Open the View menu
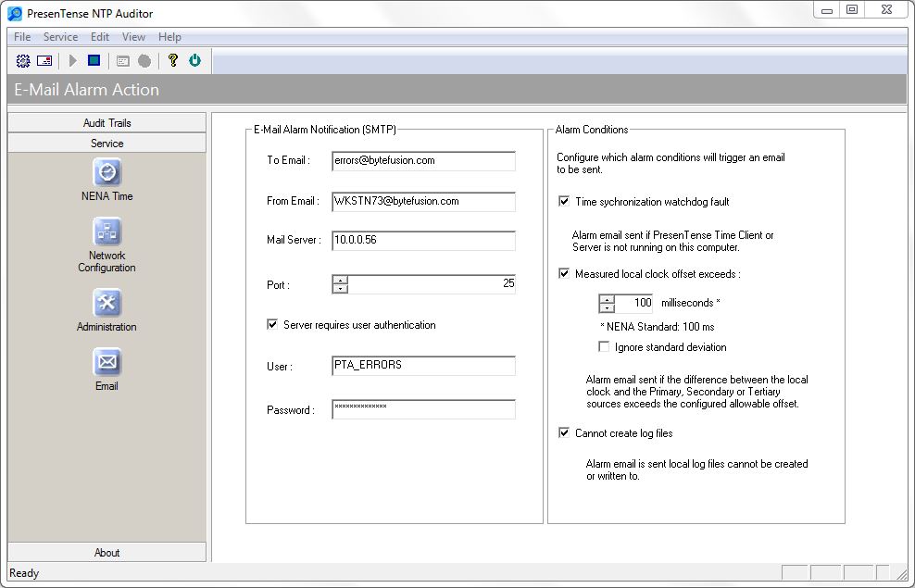The image size is (915, 588). 133,37
